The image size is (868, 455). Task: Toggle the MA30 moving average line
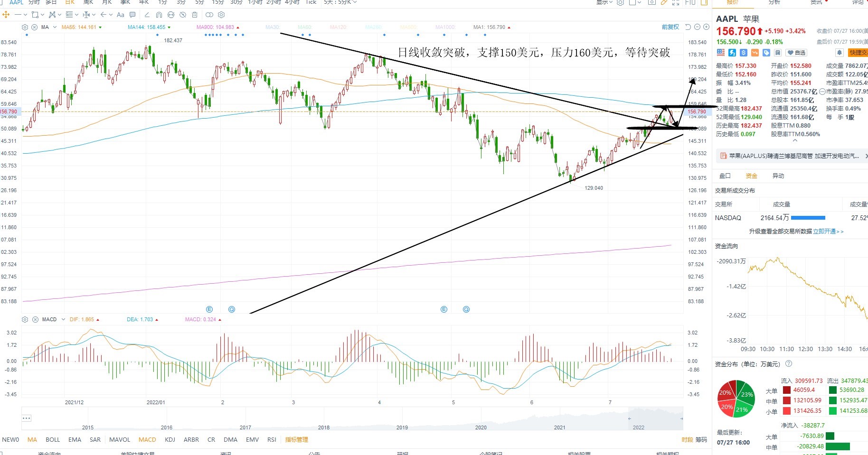point(272,27)
